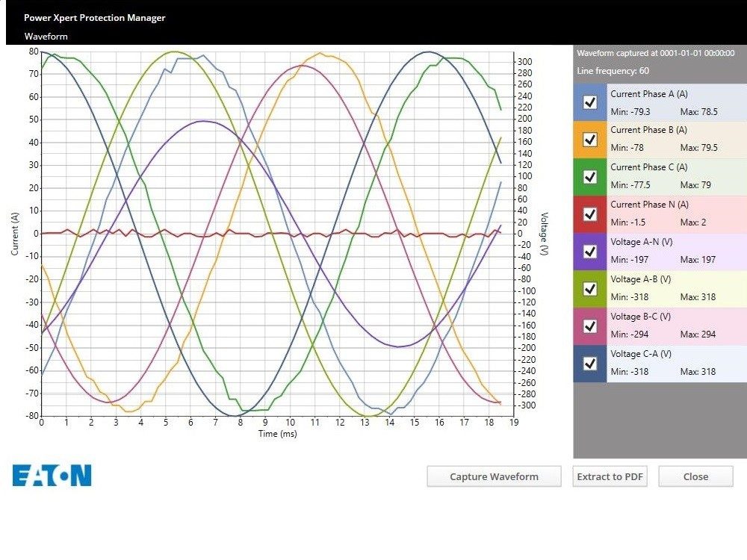Disable the Current Phase N checkbox

coord(590,214)
